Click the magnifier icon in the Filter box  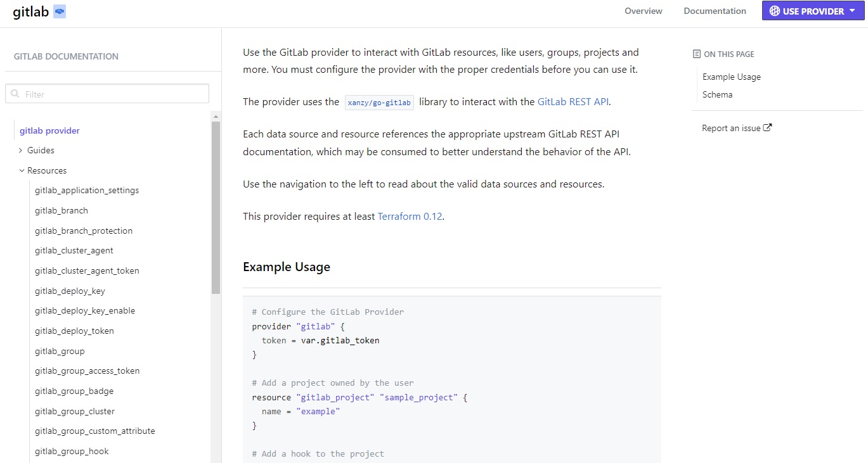click(15, 94)
